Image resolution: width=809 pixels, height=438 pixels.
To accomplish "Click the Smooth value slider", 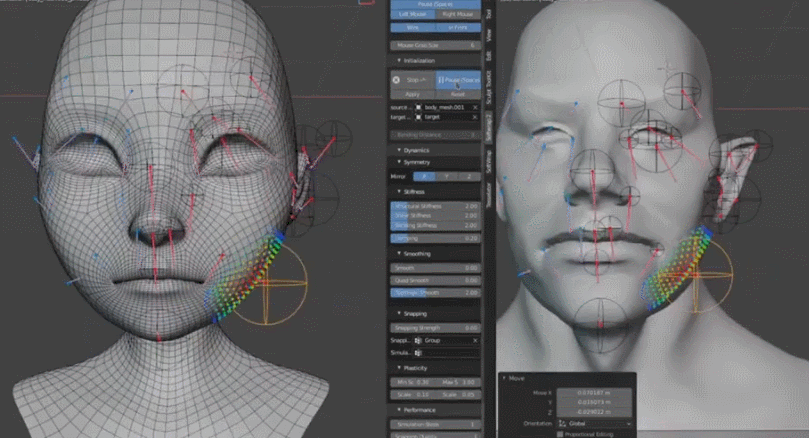I will coord(435,268).
